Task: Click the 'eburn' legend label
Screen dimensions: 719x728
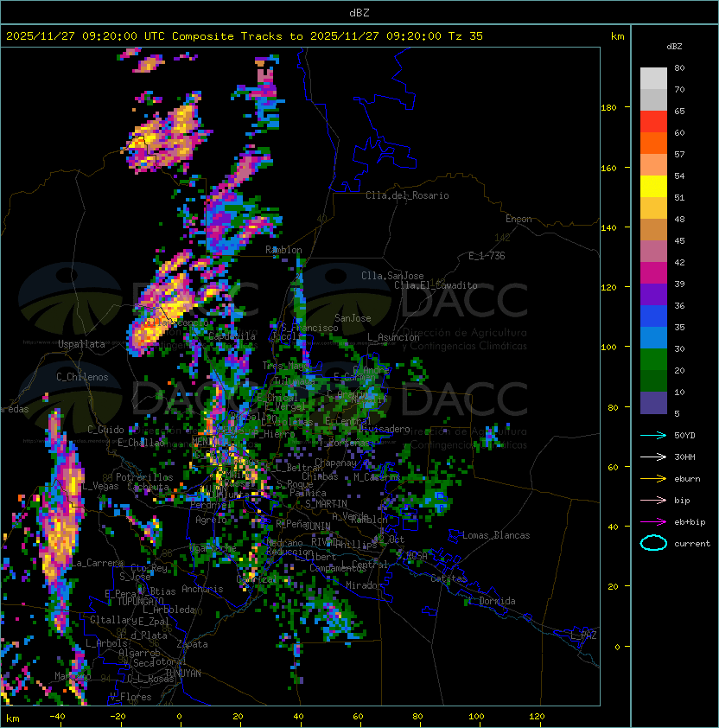Action: pos(687,479)
